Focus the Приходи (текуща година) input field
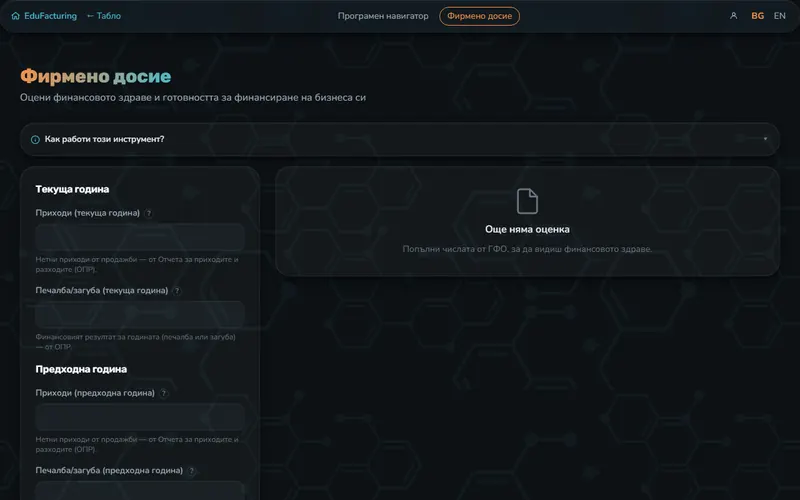This screenshot has width=800, height=500. [140, 237]
